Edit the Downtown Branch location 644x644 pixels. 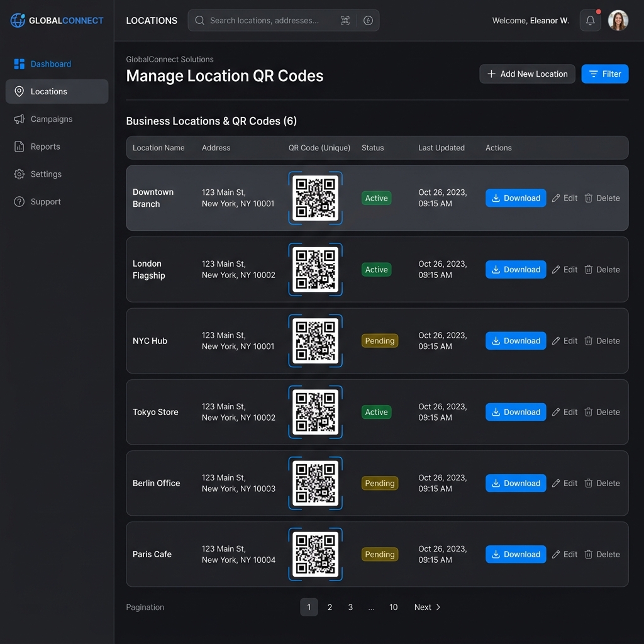565,198
